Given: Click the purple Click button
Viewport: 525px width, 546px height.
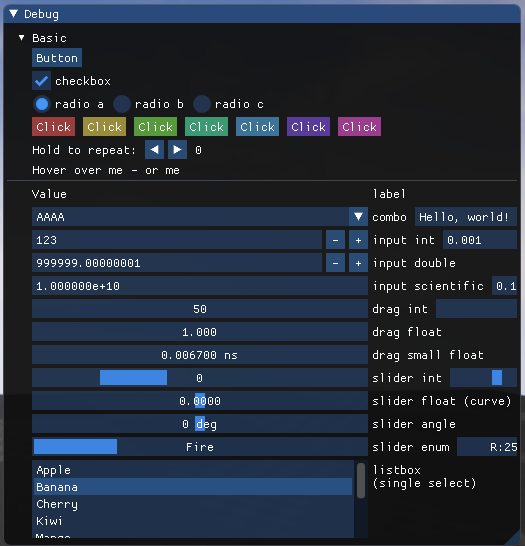Looking at the screenshot, I should [308, 127].
